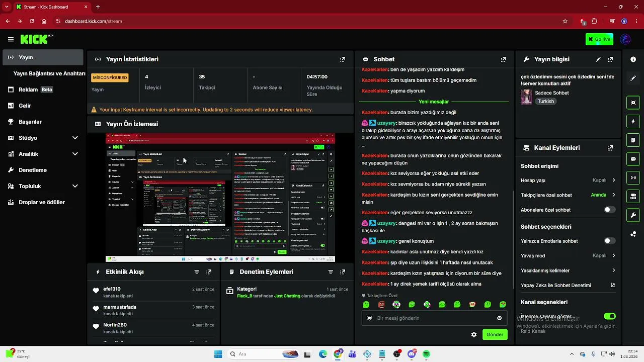Send the chat message with Gönder

tap(495, 334)
